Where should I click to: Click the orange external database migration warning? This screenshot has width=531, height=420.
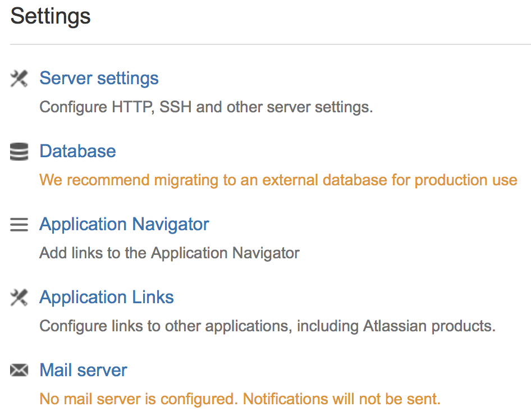click(x=278, y=180)
